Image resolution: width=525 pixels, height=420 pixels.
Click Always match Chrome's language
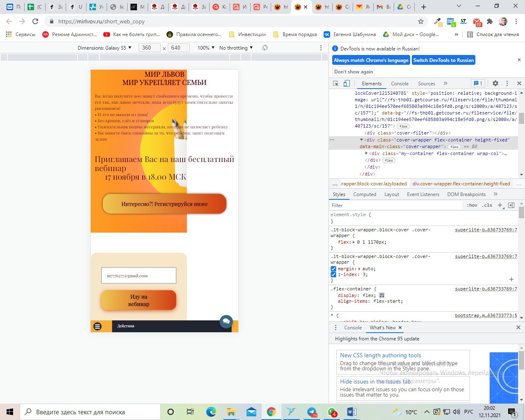(371, 60)
